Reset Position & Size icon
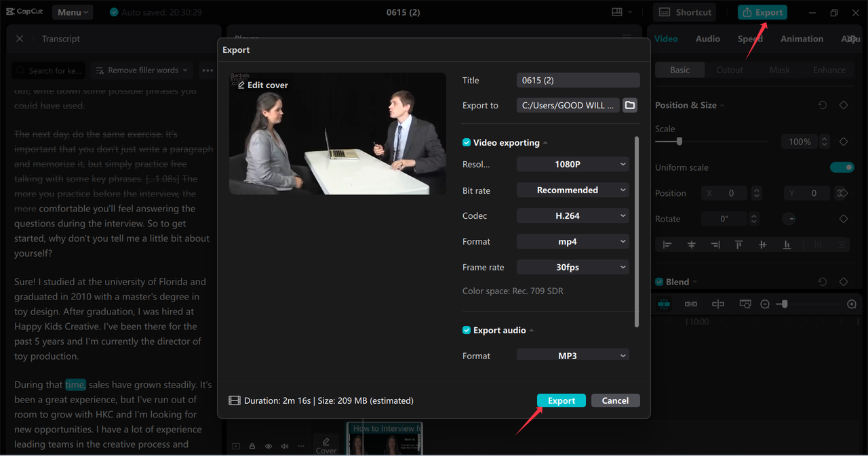Screen dimensions: 868x456 tap(823, 105)
